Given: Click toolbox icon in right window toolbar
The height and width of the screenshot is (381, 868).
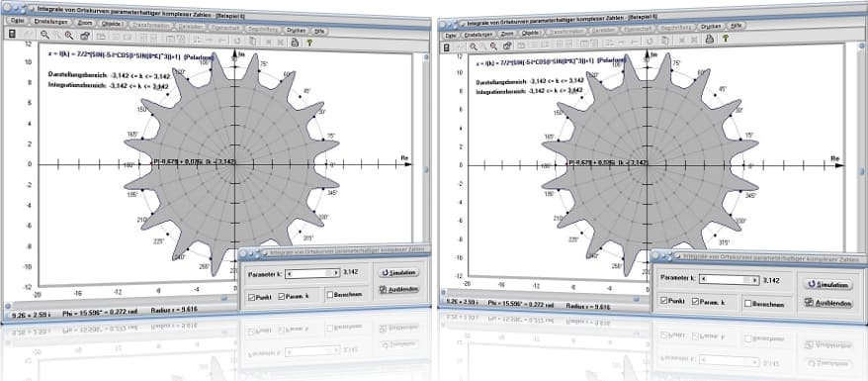Looking at the screenshot, I should [x=507, y=45].
